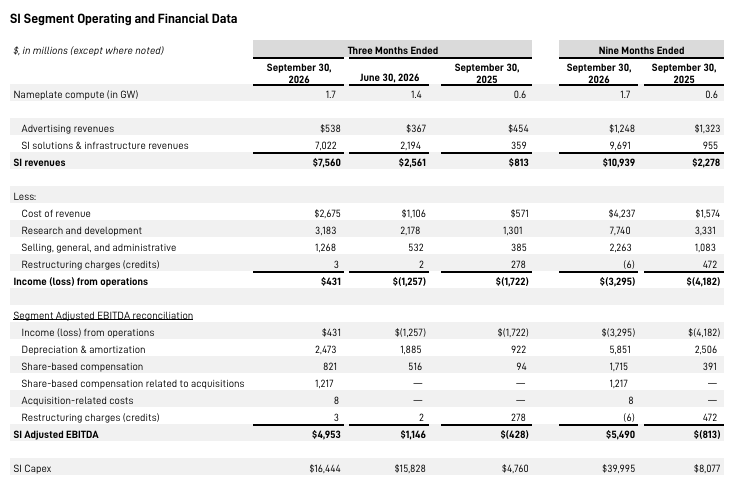Image resolution: width=744 pixels, height=485 pixels.
Task: Select the Cost of revenue value $2,675
Action: 327,214
